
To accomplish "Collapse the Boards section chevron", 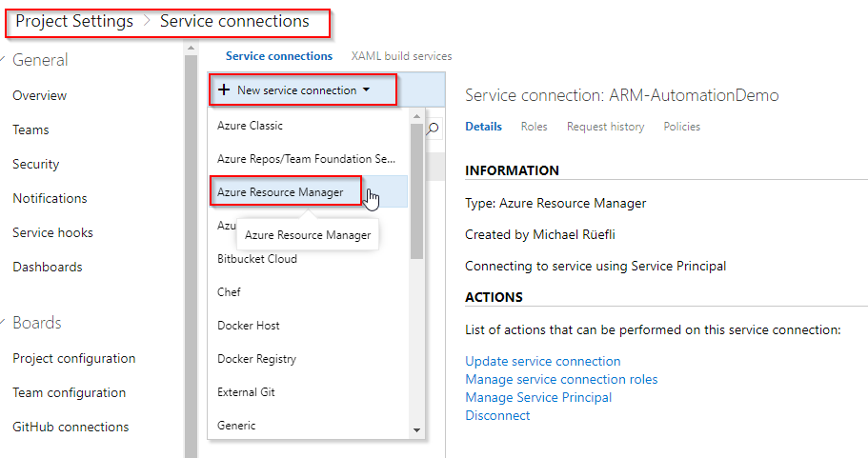I will click(x=3, y=322).
